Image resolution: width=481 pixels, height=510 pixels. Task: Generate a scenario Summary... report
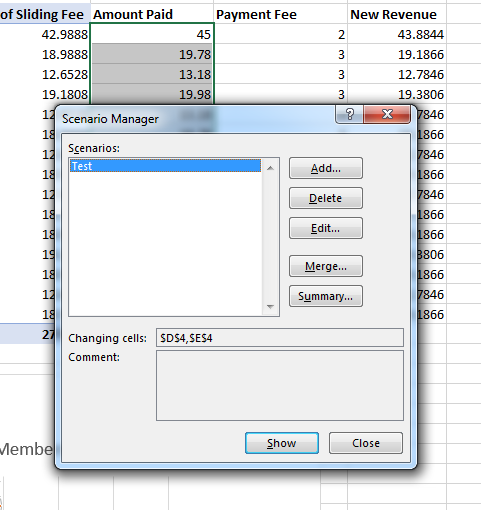[326, 296]
